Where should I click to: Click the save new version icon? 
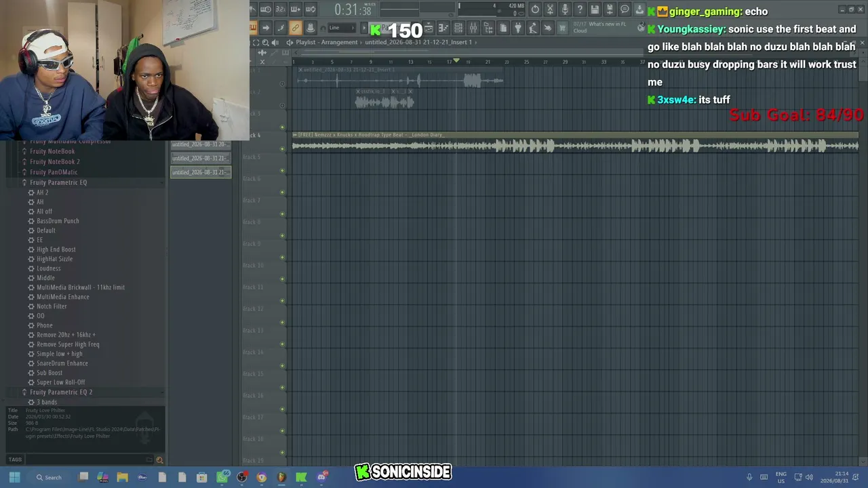pyautogui.click(x=610, y=9)
